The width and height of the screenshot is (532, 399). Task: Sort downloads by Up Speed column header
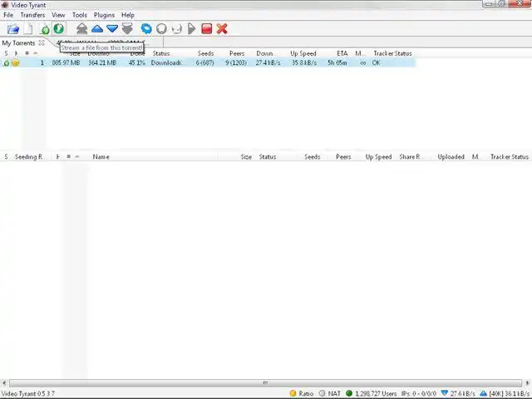303,53
